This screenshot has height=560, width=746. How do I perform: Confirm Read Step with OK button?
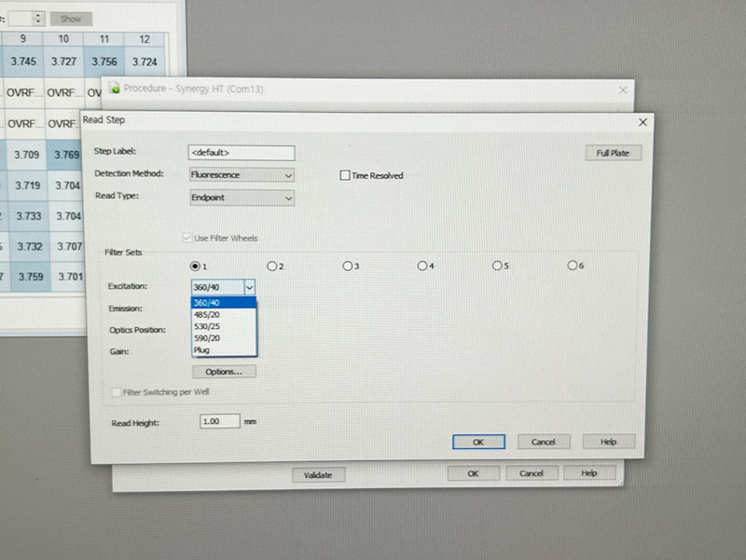[478, 442]
